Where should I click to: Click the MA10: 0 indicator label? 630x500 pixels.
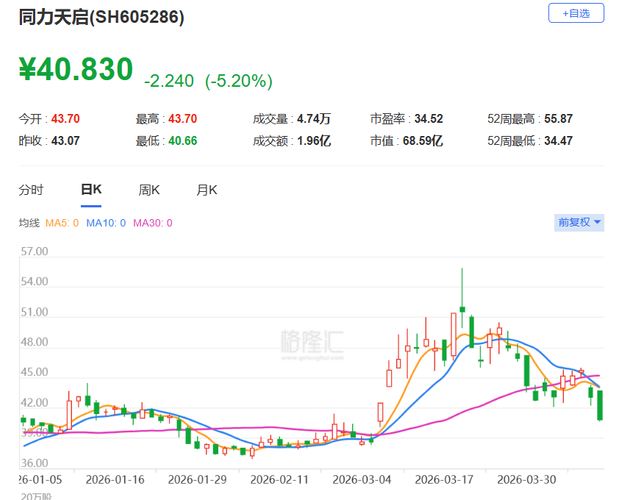click(x=106, y=223)
